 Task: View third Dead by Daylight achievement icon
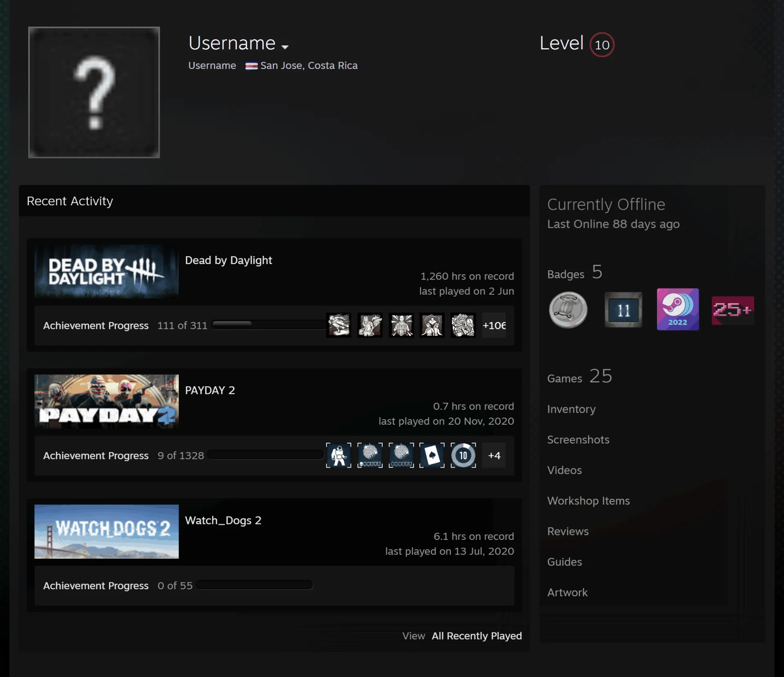tap(401, 325)
